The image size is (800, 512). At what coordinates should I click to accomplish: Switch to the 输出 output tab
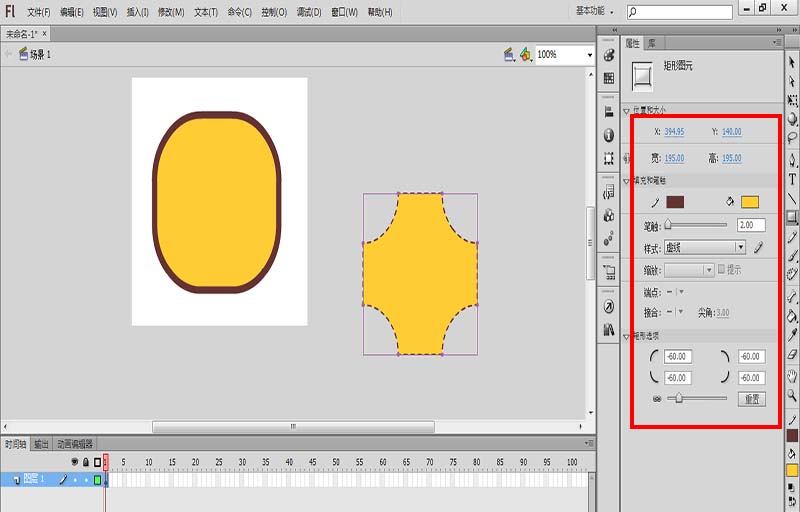41,444
